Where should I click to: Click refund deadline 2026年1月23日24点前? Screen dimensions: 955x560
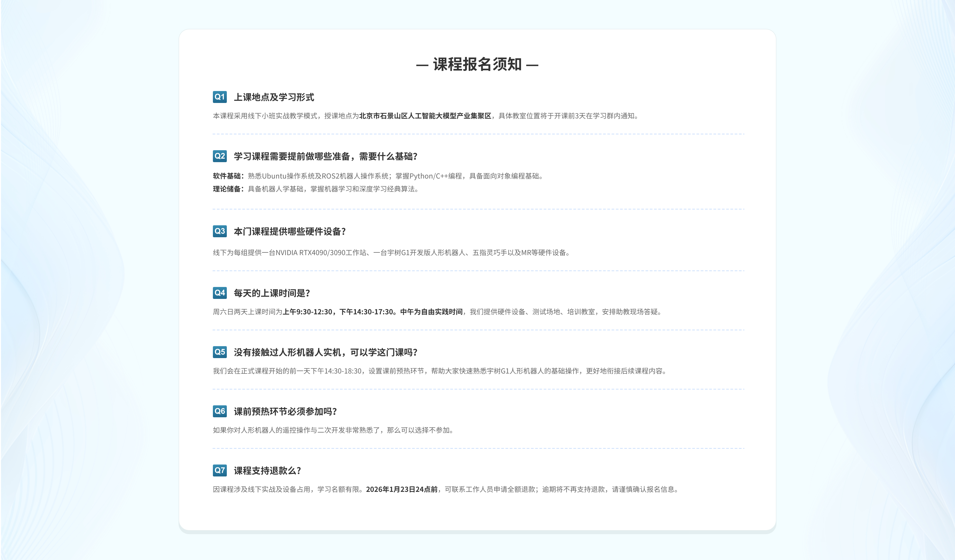coord(402,490)
